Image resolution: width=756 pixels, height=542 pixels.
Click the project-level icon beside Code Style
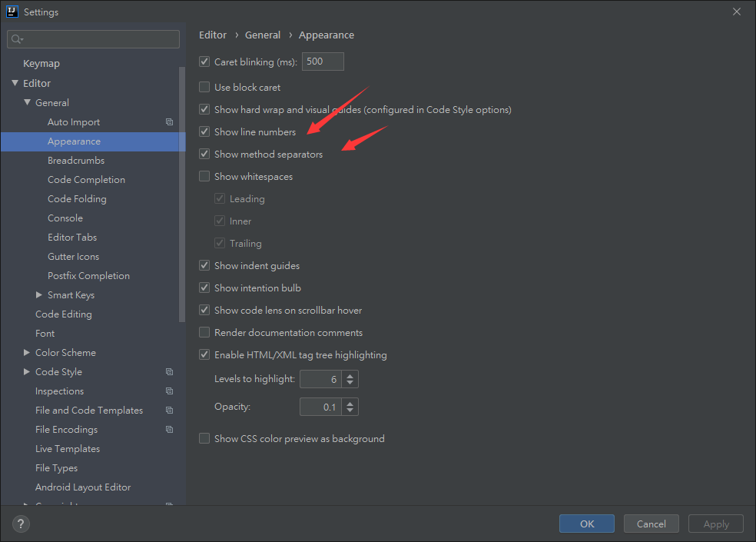[x=170, y=372]
